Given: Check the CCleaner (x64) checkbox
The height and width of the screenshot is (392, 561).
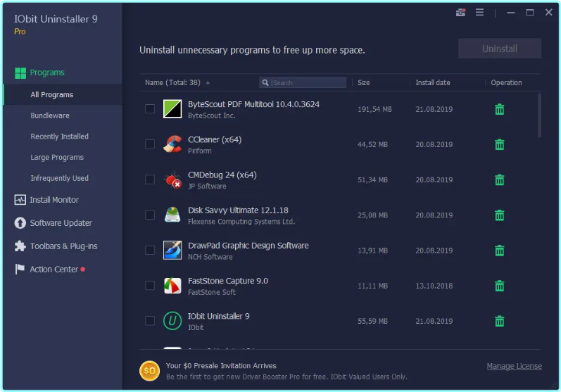Looking at the screenshot, I should (x=150, y=144).
